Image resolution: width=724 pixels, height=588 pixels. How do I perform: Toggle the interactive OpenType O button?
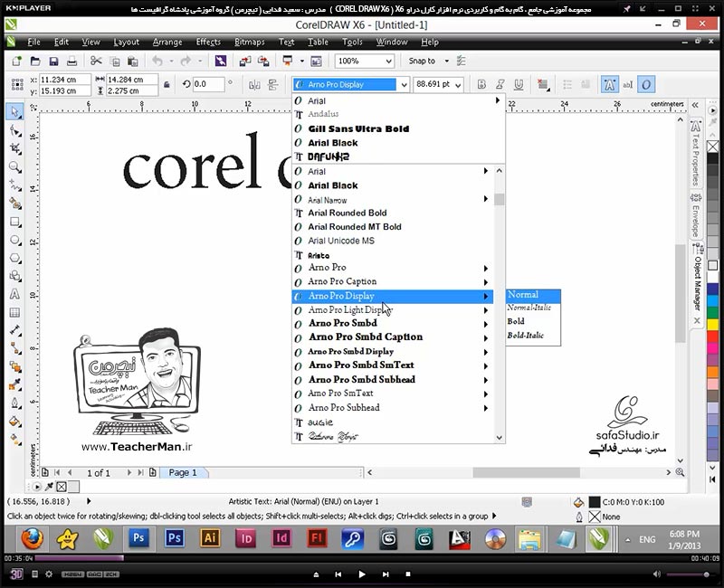click(646, 84)
